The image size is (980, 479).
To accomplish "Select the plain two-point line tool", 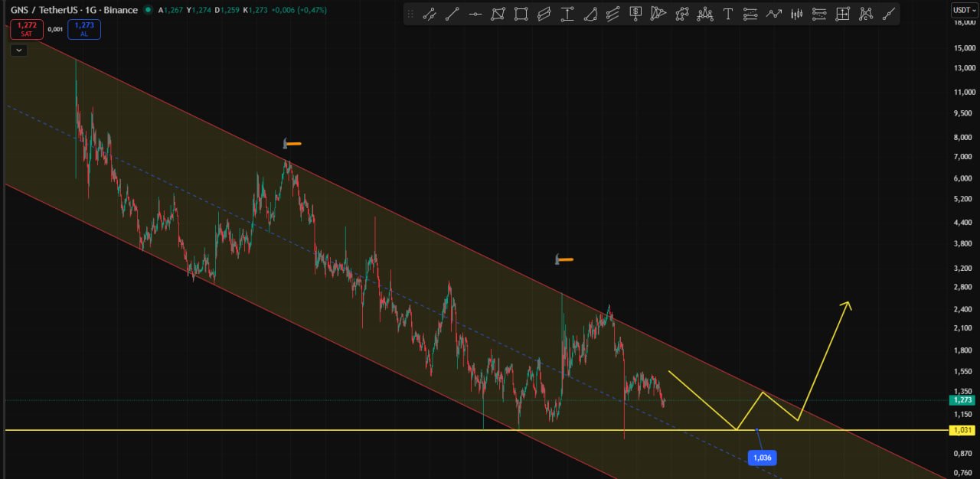I will (x=452, y=14).
